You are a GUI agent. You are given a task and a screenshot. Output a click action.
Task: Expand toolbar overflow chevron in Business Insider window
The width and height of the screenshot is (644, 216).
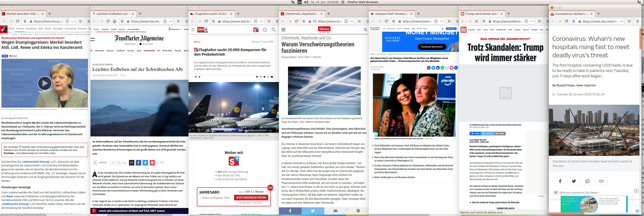pos(449,21)
